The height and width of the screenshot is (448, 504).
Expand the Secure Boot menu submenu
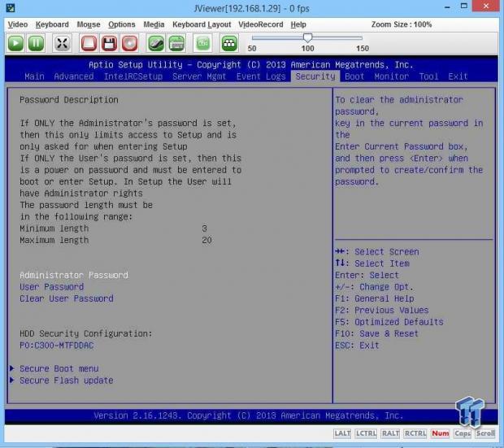(x=59, y=368)
